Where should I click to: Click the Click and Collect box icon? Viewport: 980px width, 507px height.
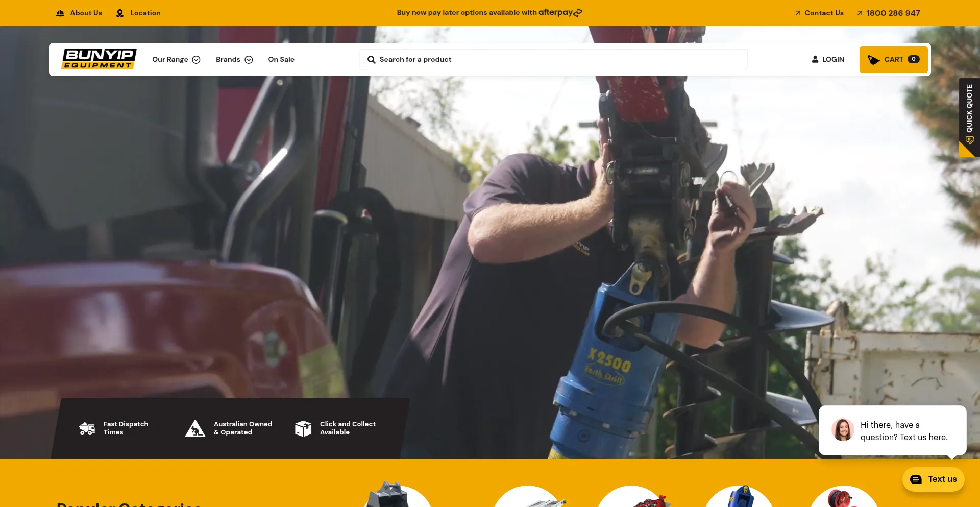[303, 428]
